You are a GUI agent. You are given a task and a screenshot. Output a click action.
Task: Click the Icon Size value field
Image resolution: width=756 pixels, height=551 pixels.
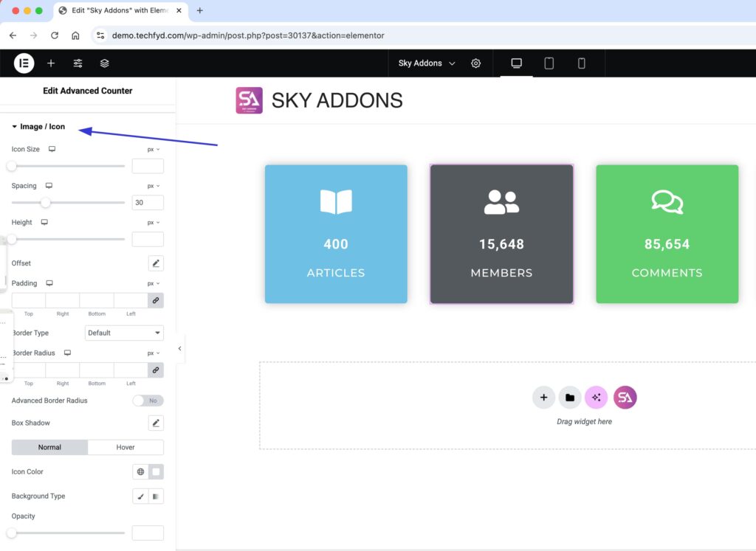[148, 166]
